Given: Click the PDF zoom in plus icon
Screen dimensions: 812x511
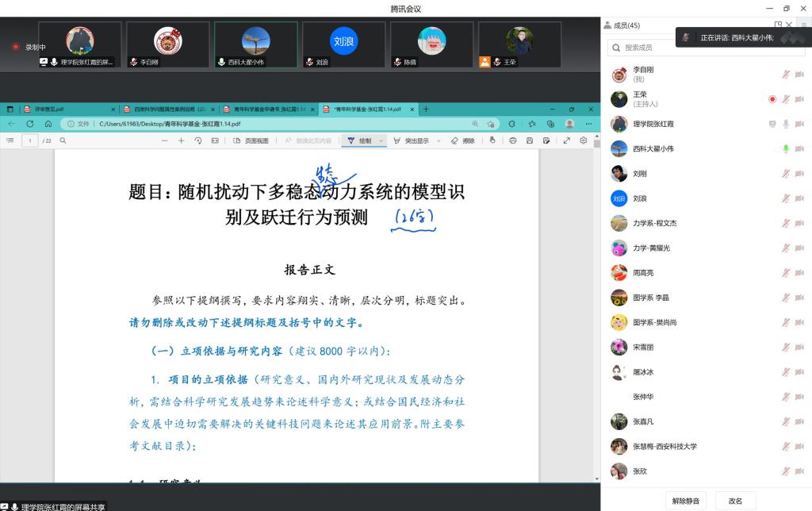Looking at the screenshot, I should 181,140.
